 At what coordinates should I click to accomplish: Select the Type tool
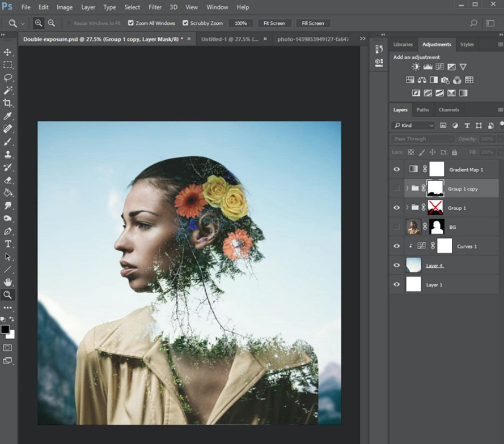click(x=8, y=244)
